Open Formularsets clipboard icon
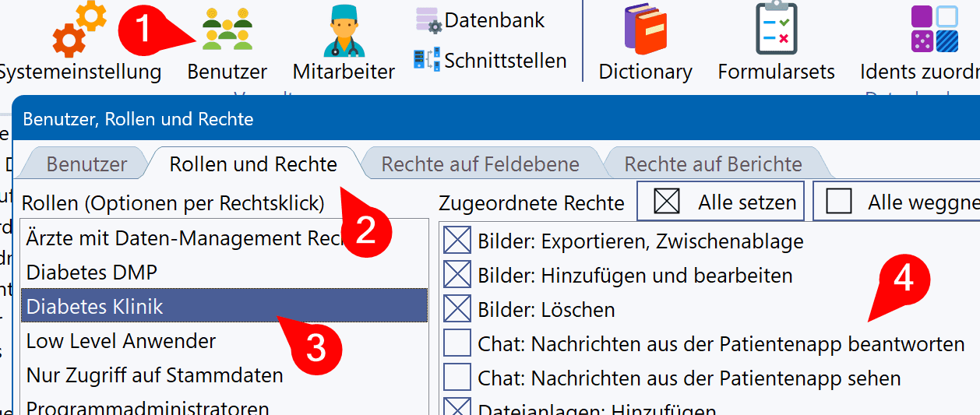The width and height of the screenshot is (980, 415). click(x=776, y=30)
